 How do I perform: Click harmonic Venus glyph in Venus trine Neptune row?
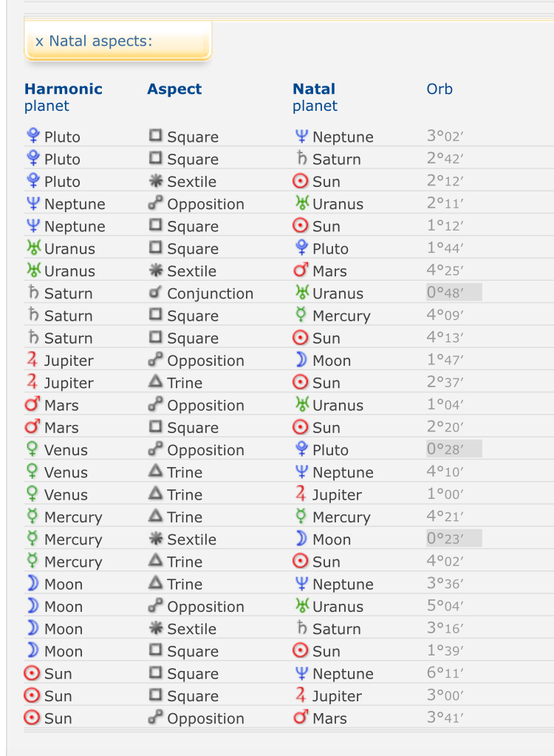pyautogui.click(x=32, y=472)
